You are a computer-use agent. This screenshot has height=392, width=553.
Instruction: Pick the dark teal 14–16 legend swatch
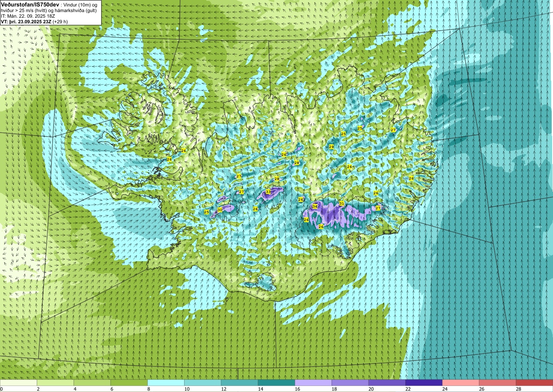[276, 383]
